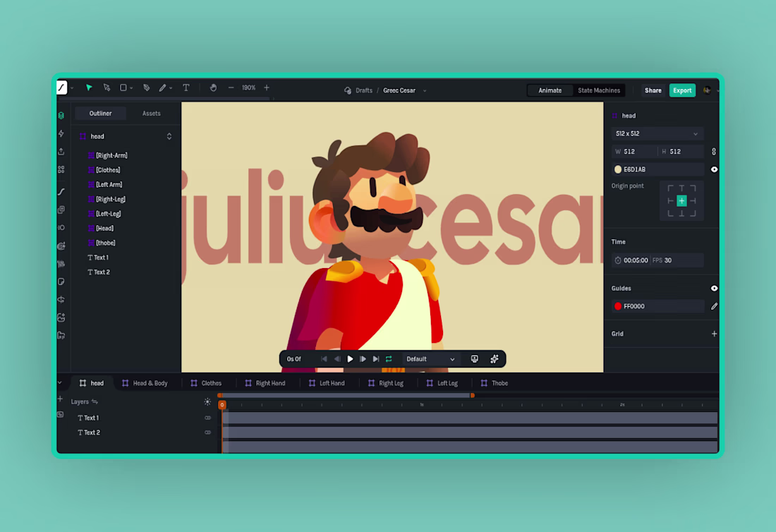
Task: Step back one frame
Action: pos(337,359)
